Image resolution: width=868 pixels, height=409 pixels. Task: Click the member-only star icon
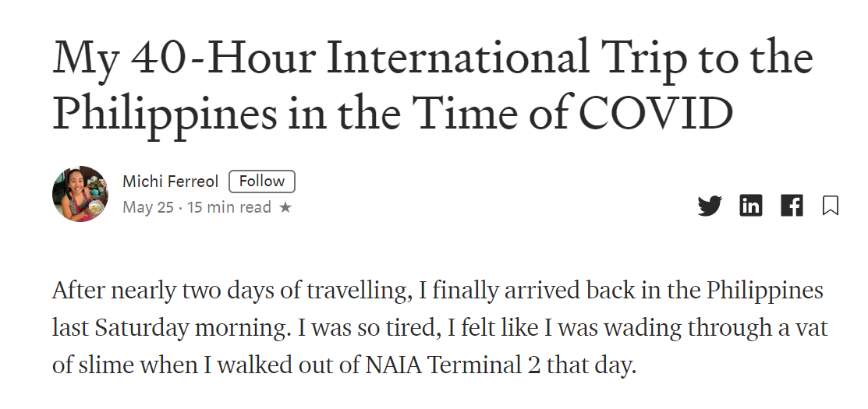(285, 207)
